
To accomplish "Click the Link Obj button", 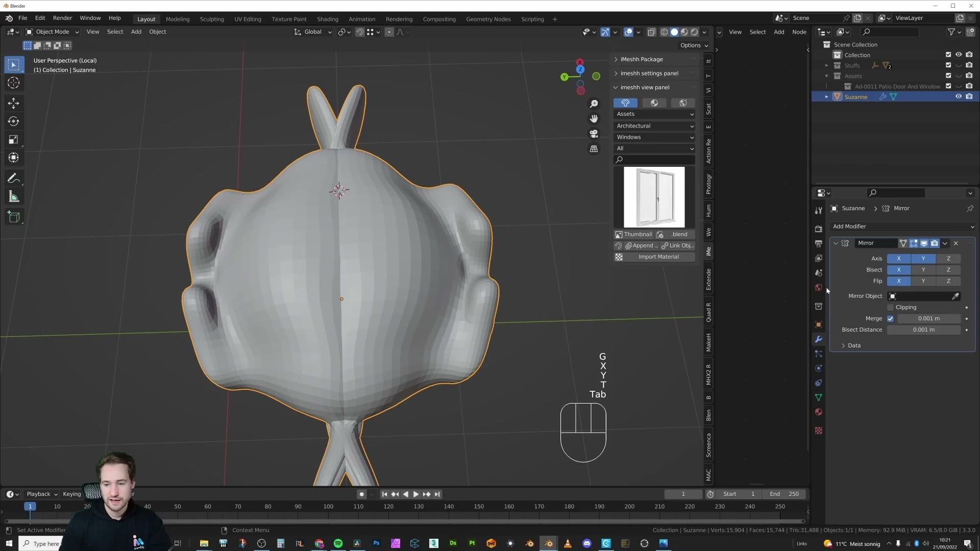I will point(678,246).
